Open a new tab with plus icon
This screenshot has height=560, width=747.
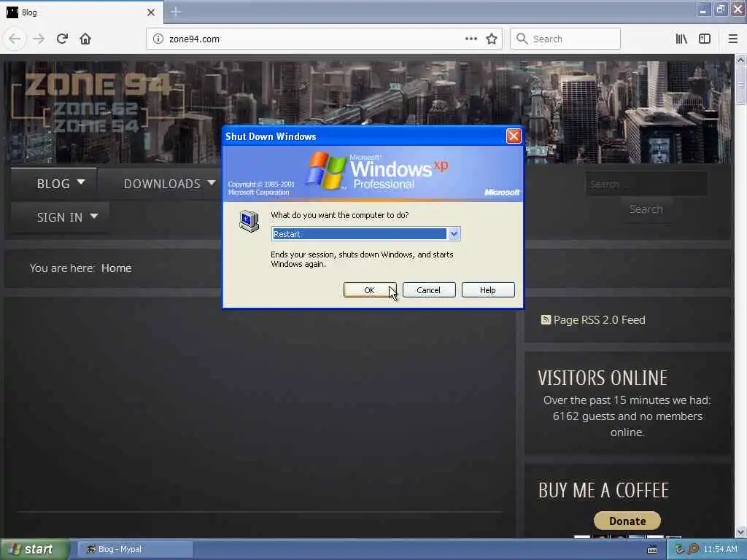(176, 12)
